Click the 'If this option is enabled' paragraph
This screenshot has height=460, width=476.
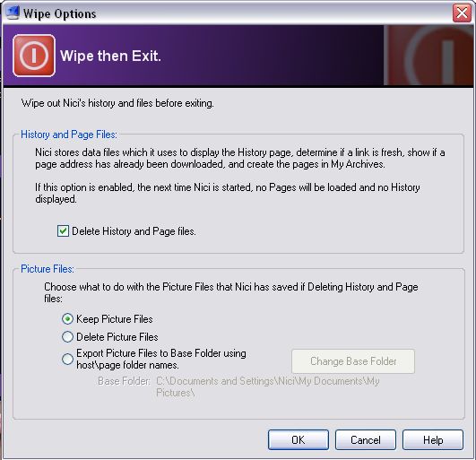(x=228, y=193)
